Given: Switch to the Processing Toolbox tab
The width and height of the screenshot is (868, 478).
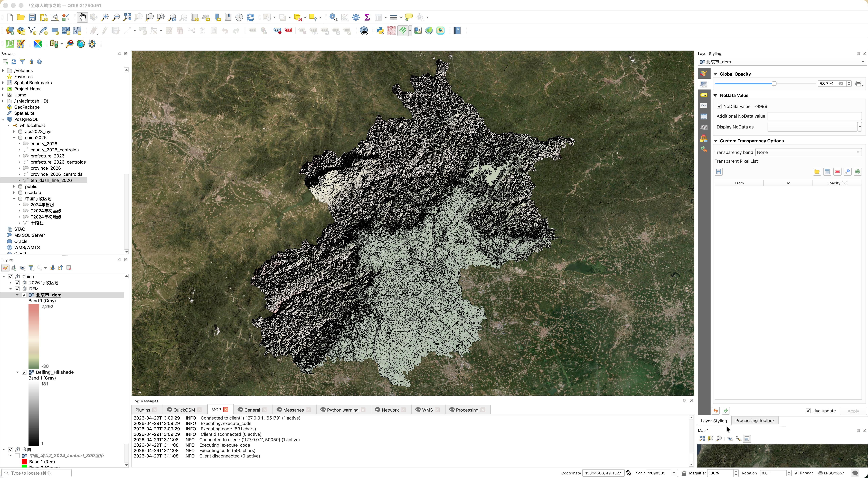Looking at the screenshot, I should 754,420.
